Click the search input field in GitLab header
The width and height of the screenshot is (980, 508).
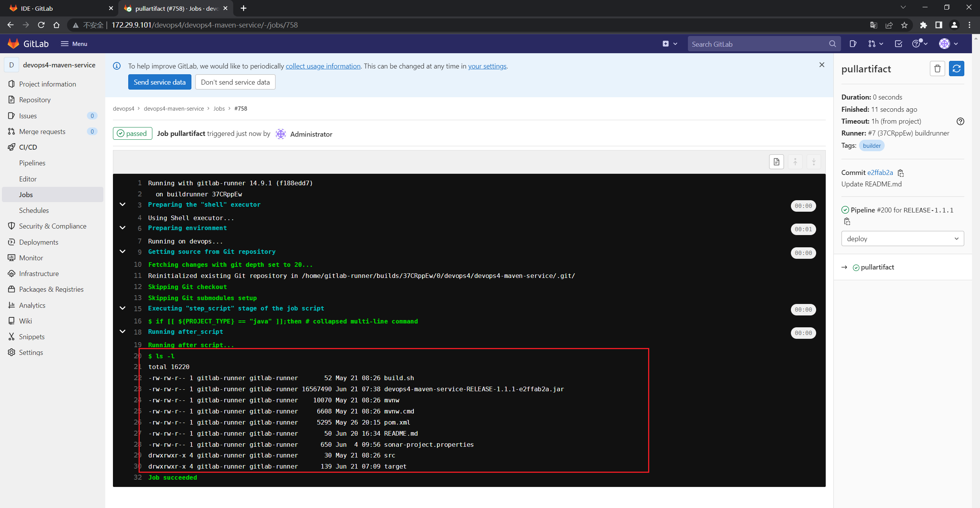point(761,43)
